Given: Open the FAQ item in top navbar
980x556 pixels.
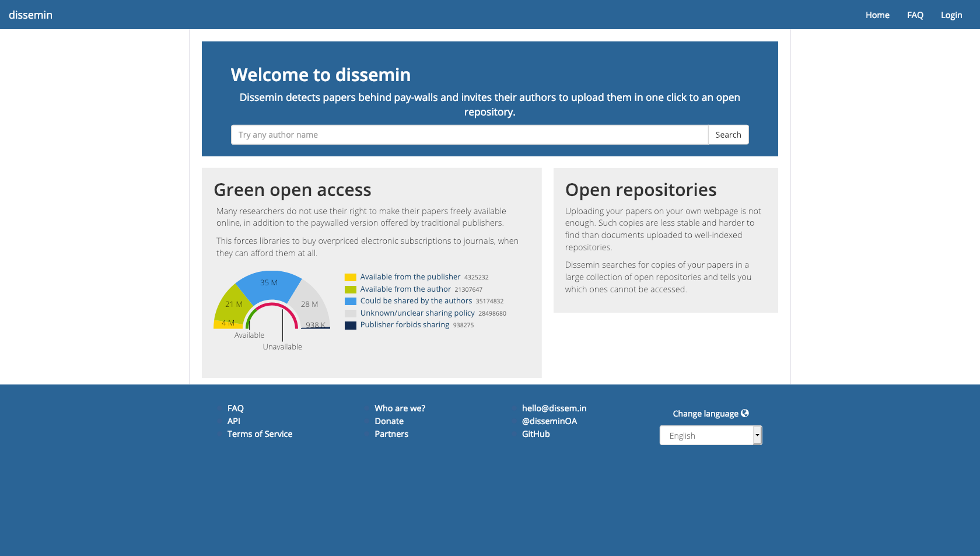Looking at the screenshot, I should (915, 15).
